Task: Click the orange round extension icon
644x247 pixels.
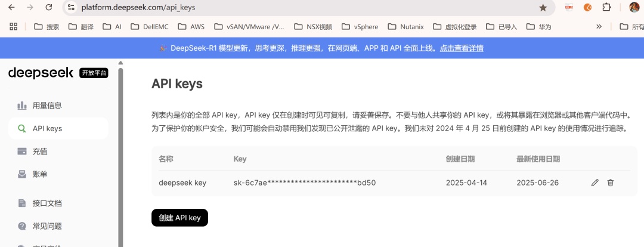Action: pos(588,7)
